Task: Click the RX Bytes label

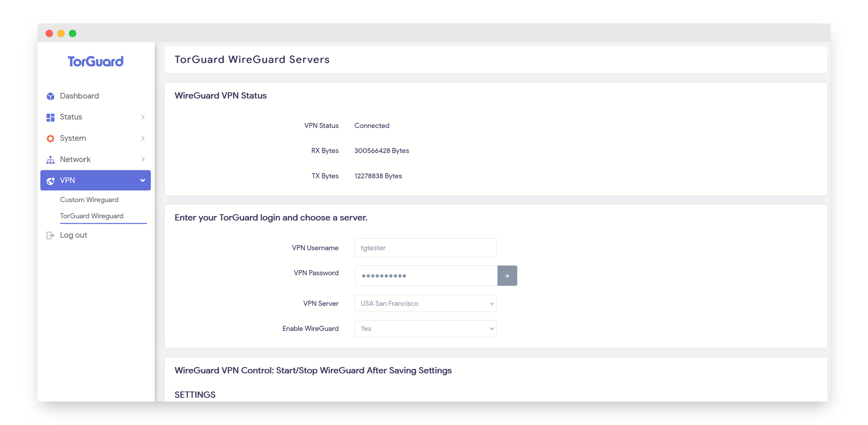Action: click(x=325, y=151)
